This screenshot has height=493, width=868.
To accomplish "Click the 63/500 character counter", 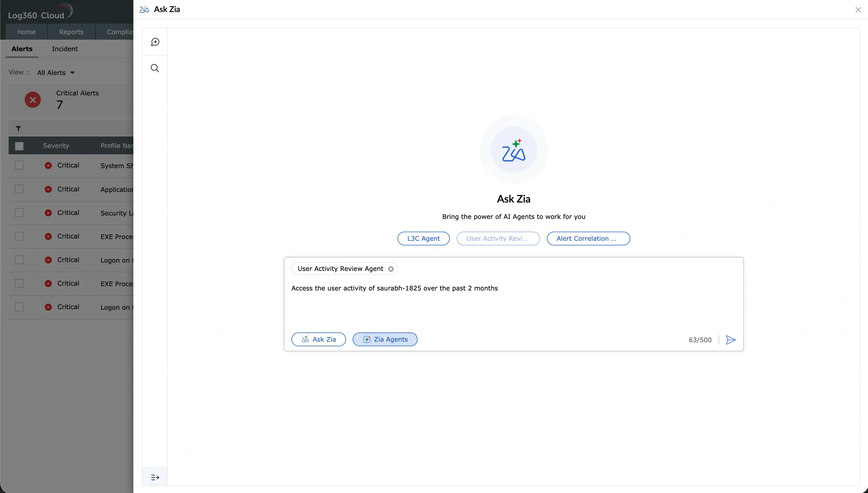I will point(700,340).
